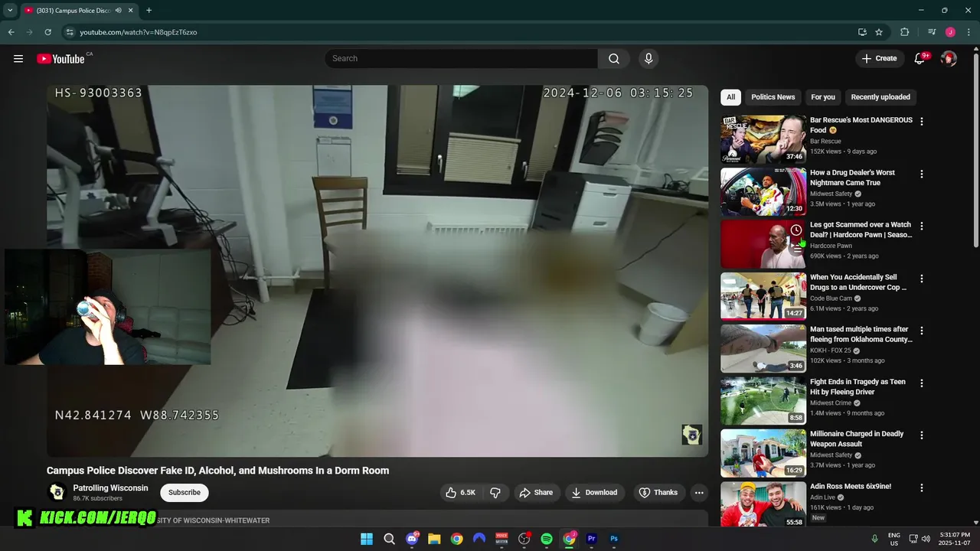Go to the YouTube home logo

pyautogui.click(x=60, y=59)
